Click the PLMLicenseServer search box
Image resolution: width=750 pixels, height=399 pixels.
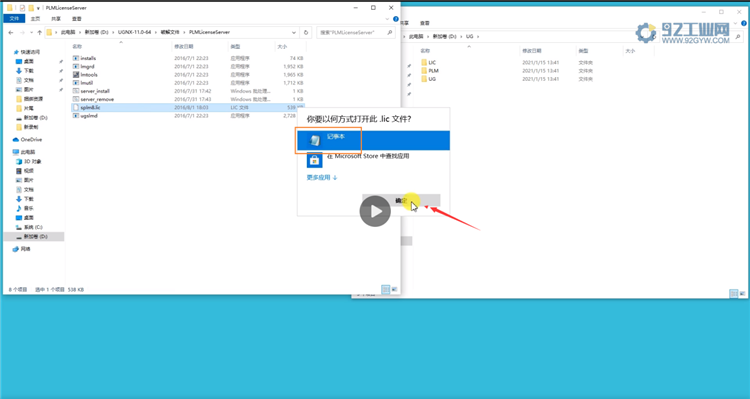355,33
